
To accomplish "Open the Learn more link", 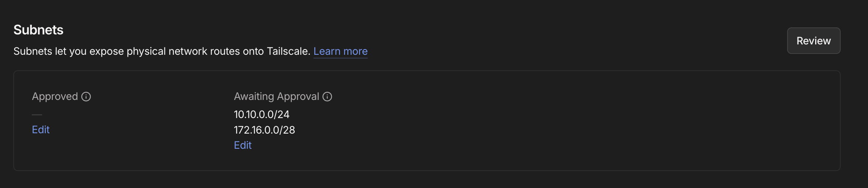I will [x=340, y=51].
